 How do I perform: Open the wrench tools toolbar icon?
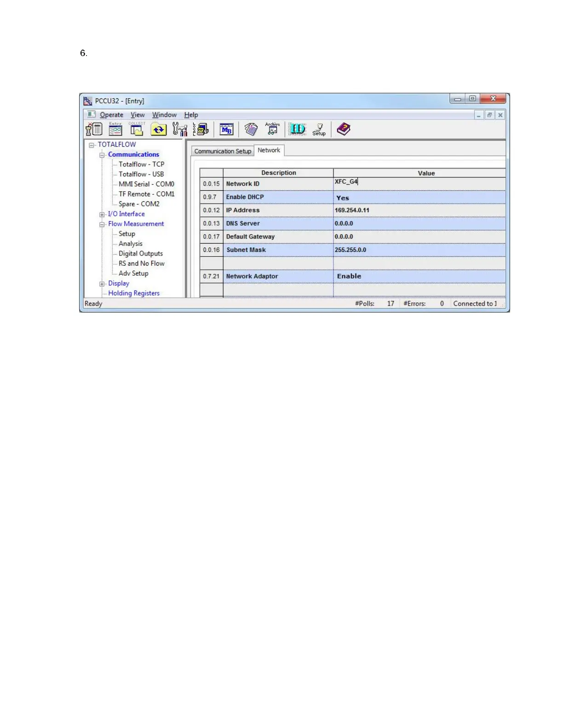pyautogui.click(x=180, y=130)
